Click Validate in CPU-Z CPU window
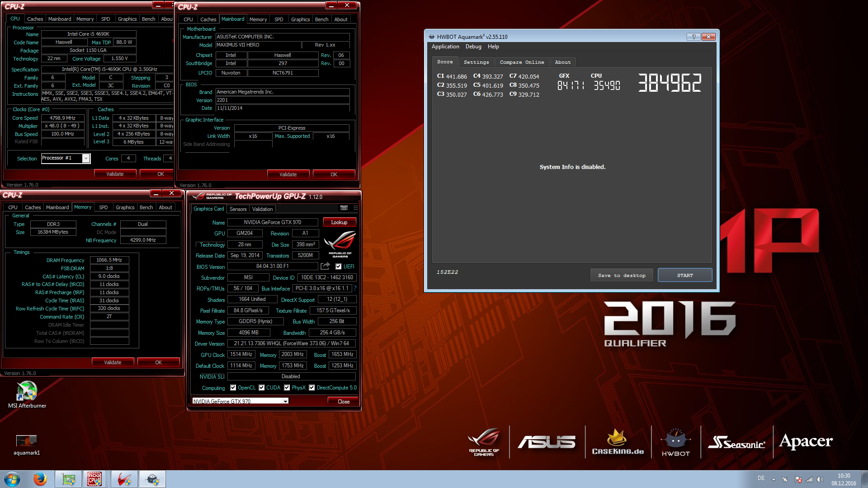Viewport: 868px width, 488px height. (x=115, y=174)
